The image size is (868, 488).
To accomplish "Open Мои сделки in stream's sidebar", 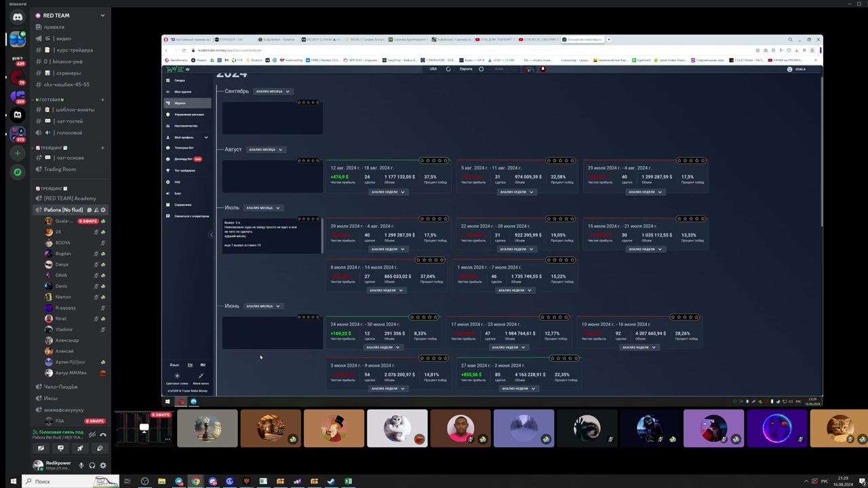I will click(x=182, y=91).
